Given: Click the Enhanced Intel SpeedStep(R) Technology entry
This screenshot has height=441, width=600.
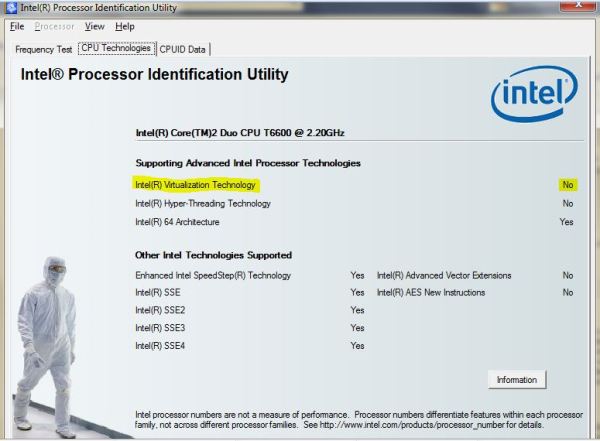Looking at the screenshot, I should tap(213, 275).
